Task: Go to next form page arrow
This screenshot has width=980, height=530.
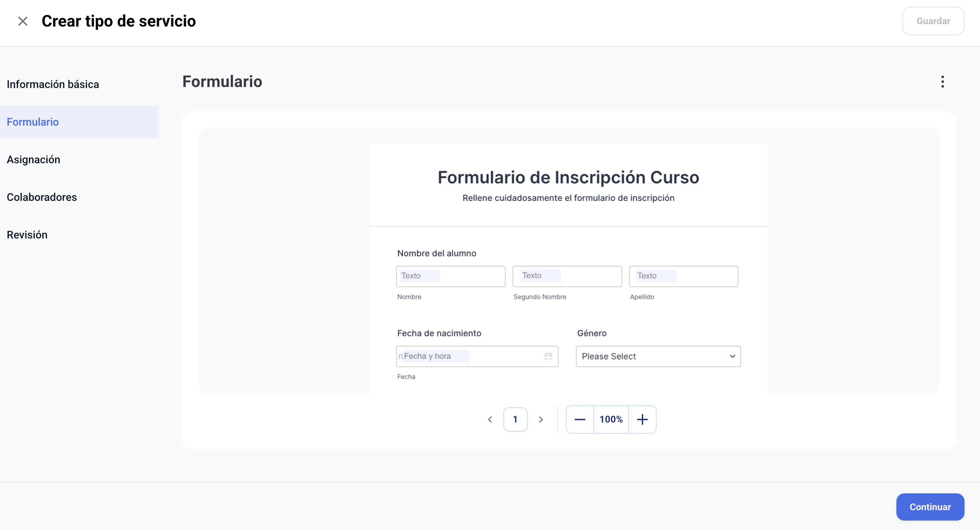Action: [541, 419]
